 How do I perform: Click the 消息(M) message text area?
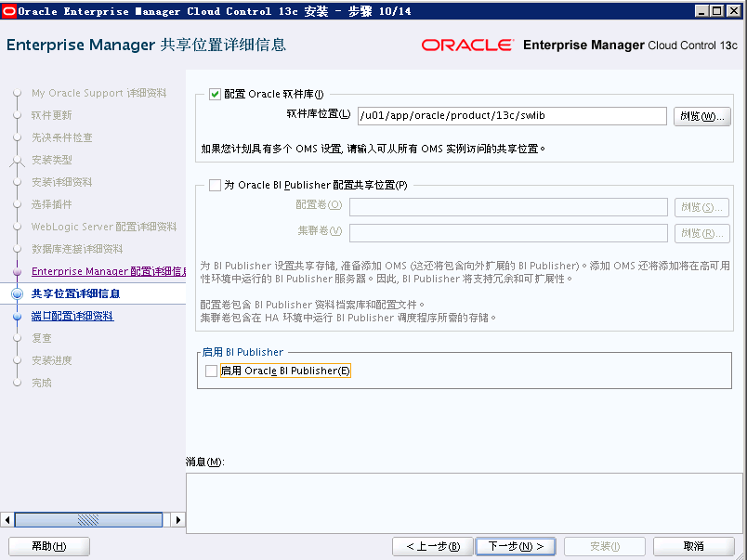coord(464,502)
